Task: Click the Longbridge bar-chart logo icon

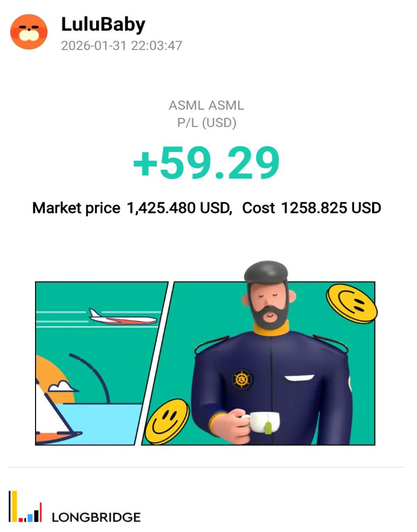Action: point(25,507)
